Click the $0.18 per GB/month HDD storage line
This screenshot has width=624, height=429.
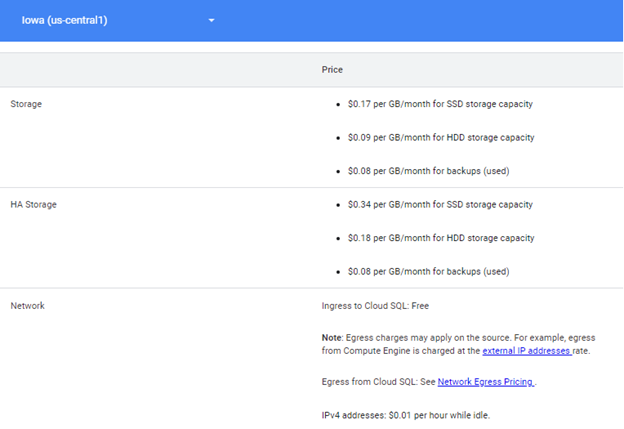[x=441, y=238]
